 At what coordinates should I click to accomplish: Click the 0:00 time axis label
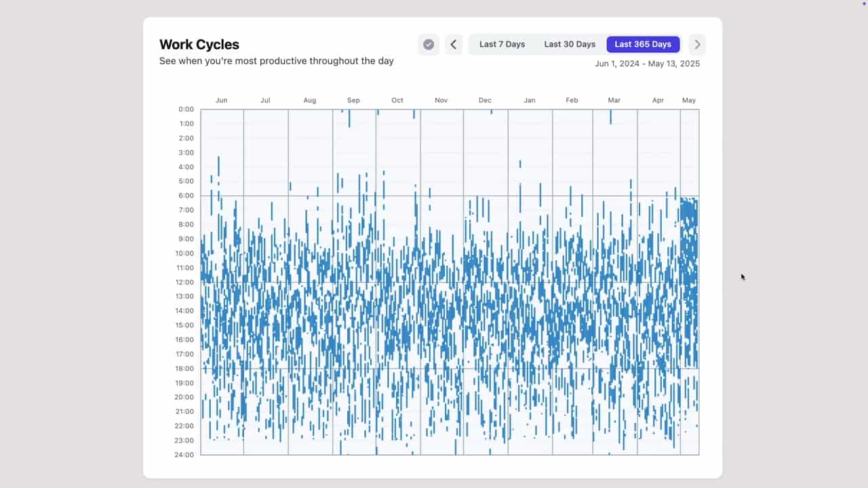click(x=186, y=109)
